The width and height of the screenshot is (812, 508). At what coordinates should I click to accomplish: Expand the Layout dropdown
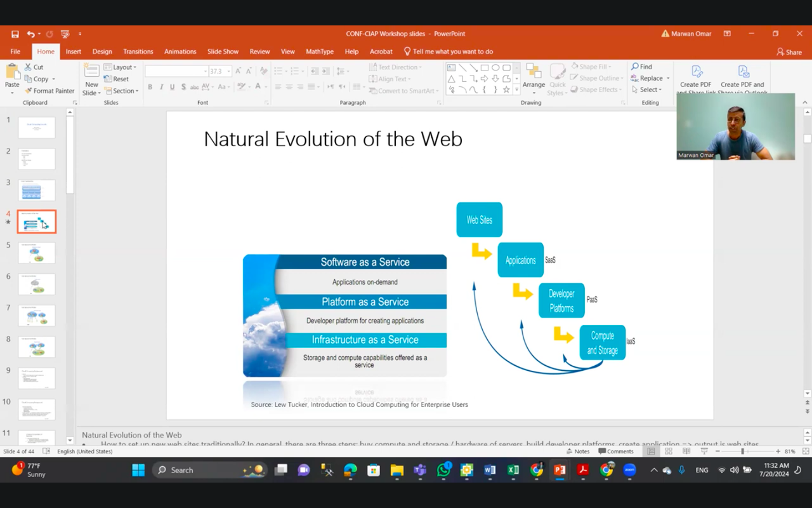[120, 67]
